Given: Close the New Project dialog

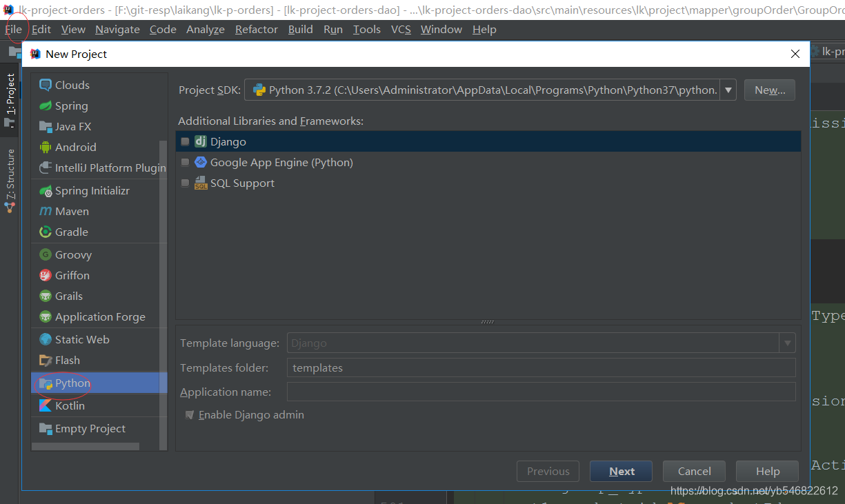Looking at the screenshot, I should click(x=795, y=54).
